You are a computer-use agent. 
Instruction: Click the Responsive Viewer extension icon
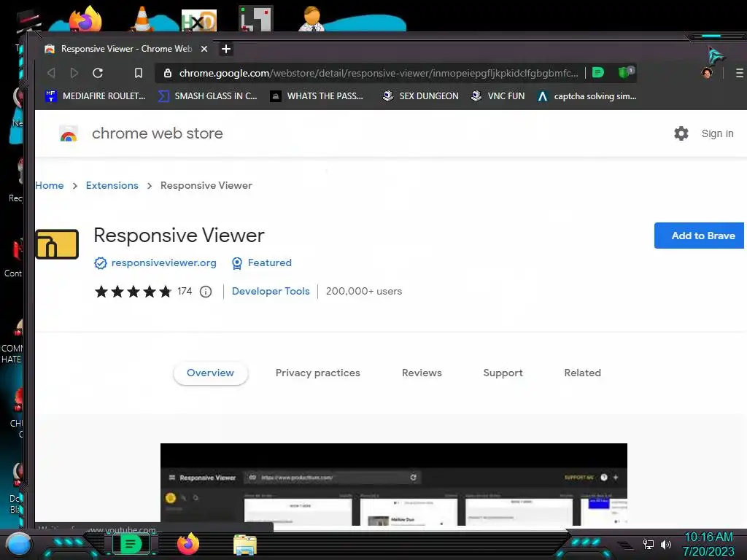(x=57, y=244)
